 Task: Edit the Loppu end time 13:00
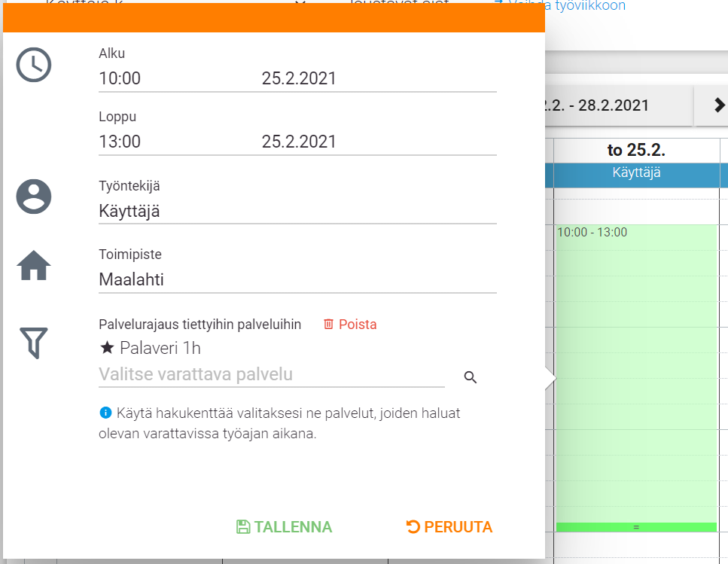click(x=120, y=142)
